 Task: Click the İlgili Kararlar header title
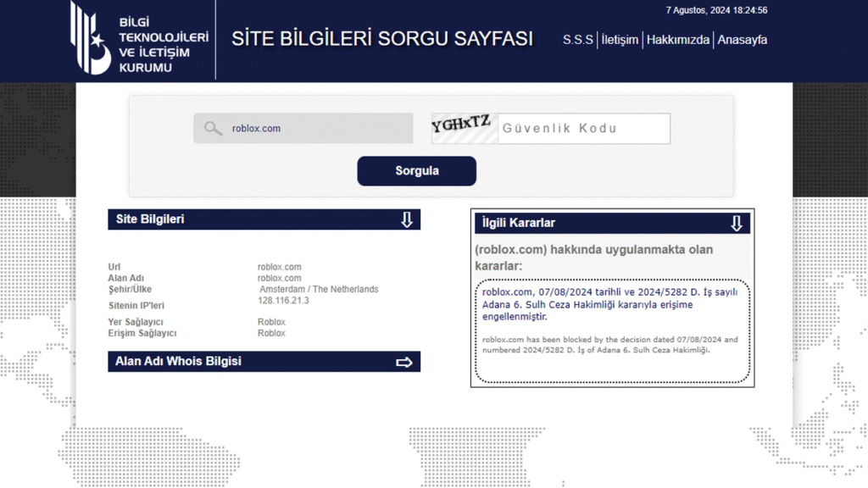pyautogui.click(x=518, y=223)
